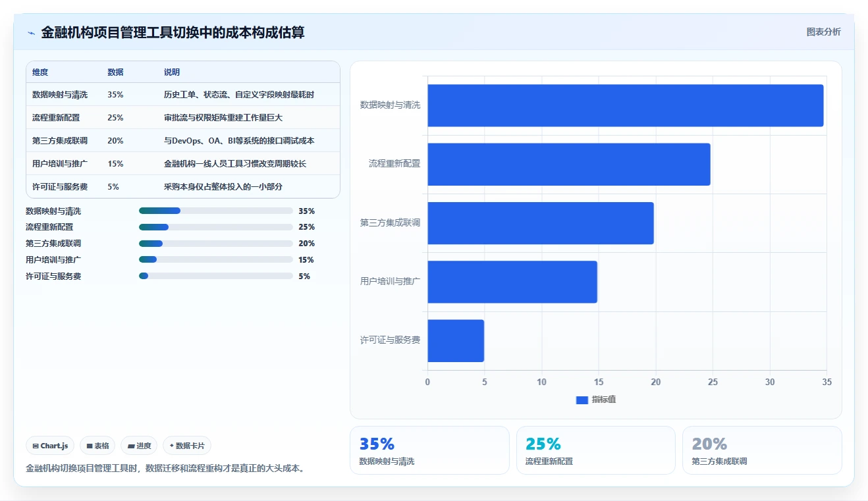Click the 第三方集成联调 progress bar

coord(216,244)
